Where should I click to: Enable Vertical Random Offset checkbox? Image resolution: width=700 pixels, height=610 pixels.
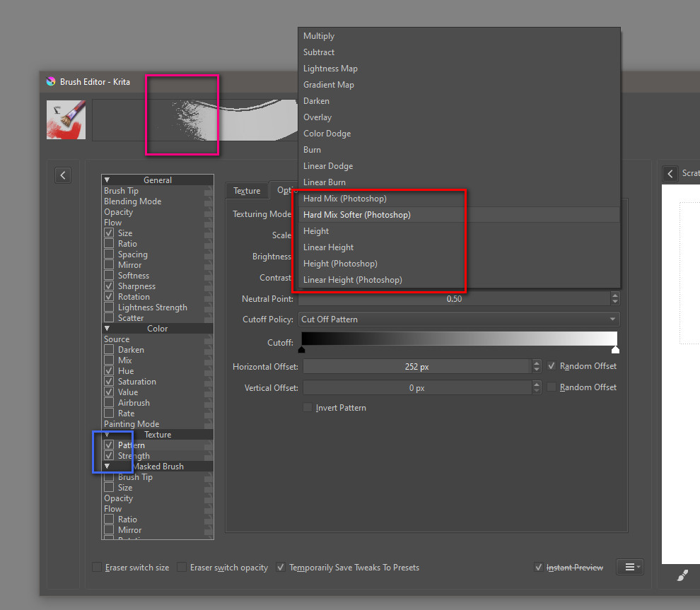coord(552,387)
